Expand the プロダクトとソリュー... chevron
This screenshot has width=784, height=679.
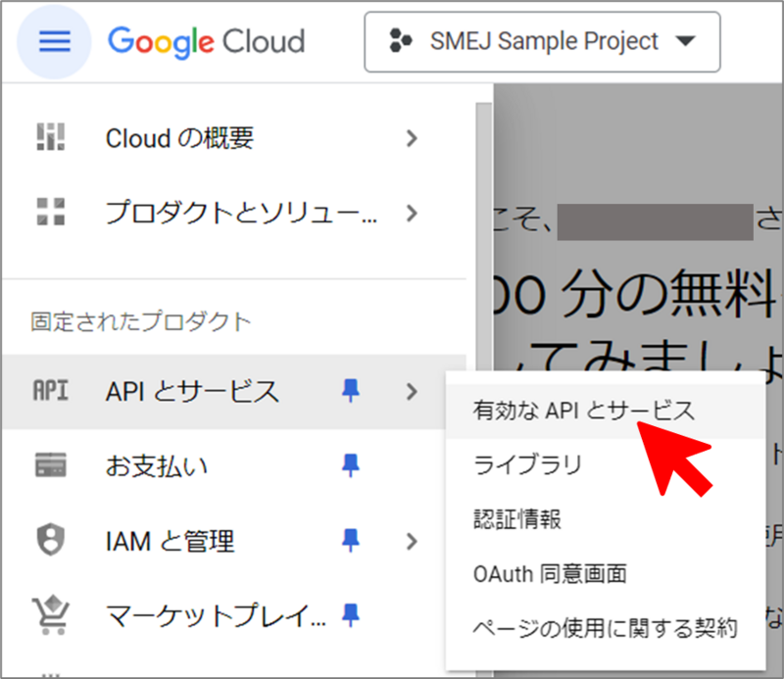coord(412,214)
